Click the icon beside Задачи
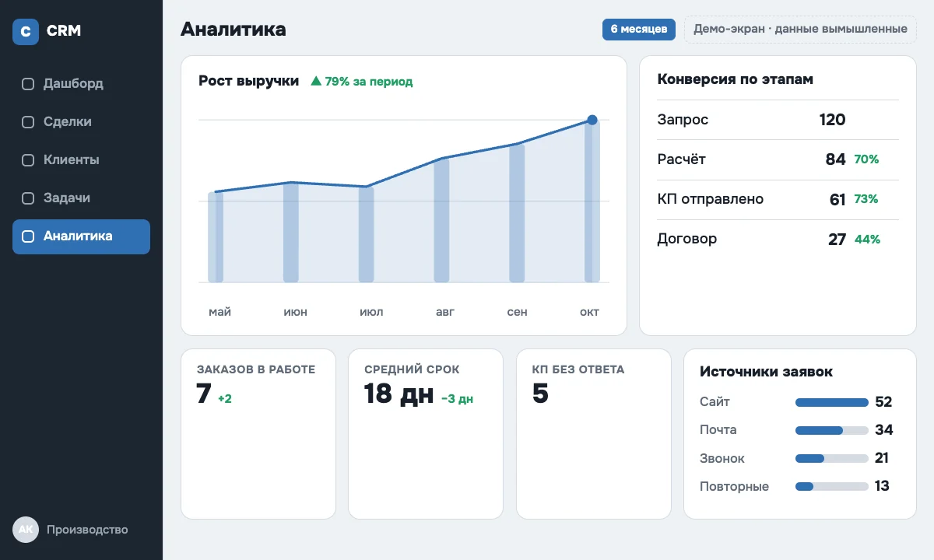Image resolution: width=934 pixels, height=560 pixels. click(x=28, y=198)
